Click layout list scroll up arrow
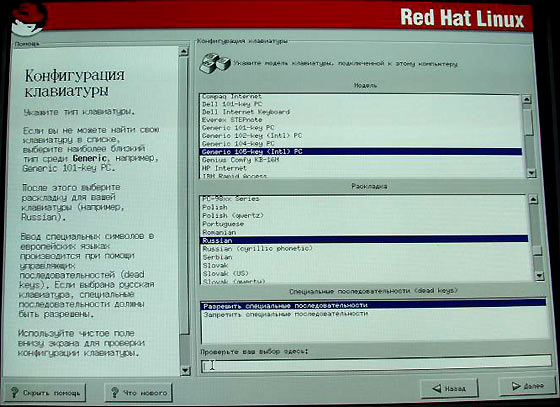The height and width of the screenshot is (407, 560). 533,199
